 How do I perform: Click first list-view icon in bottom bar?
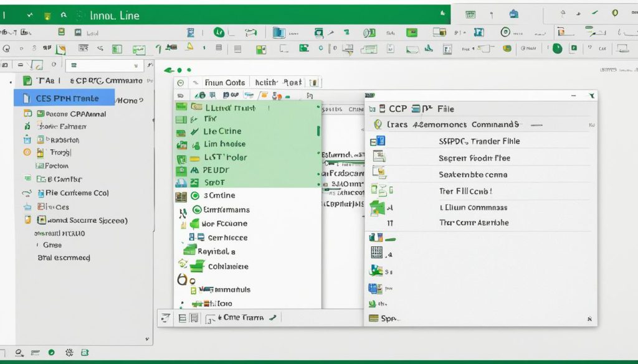pyautogui.click(x=183, y=318)
